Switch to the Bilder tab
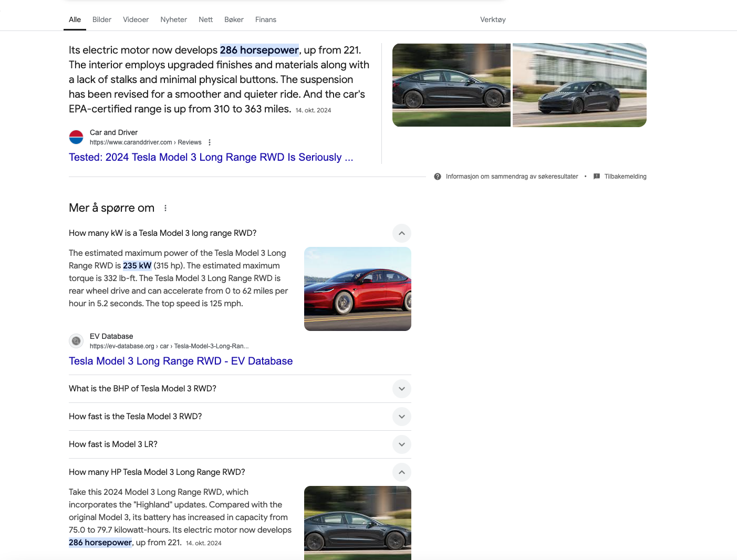 [102, 19]
